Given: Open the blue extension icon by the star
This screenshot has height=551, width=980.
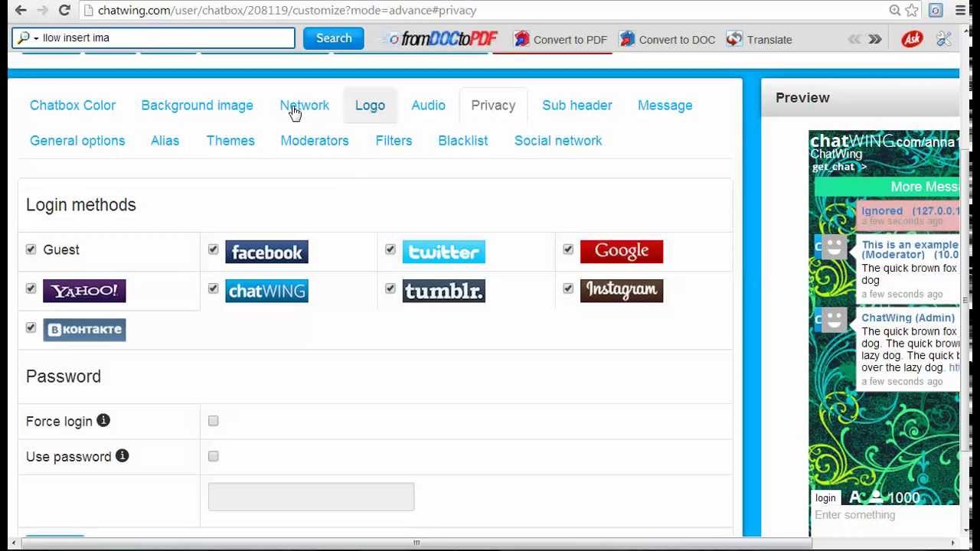Looking at the screenshot, I should (936, 10).
